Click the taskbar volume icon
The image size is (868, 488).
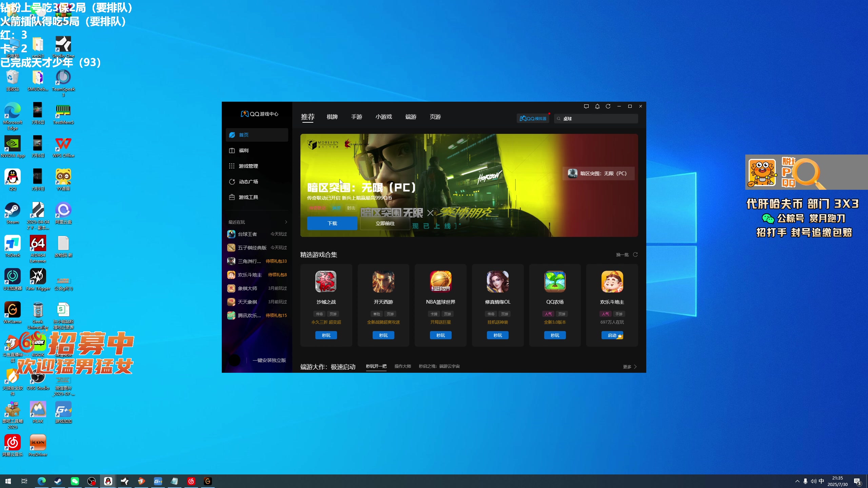click(813, 481)
